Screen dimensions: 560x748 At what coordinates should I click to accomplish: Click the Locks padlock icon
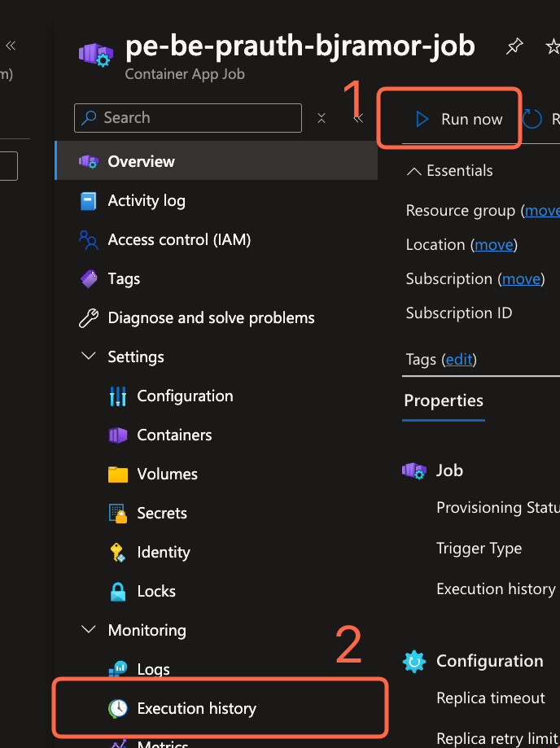118,592
